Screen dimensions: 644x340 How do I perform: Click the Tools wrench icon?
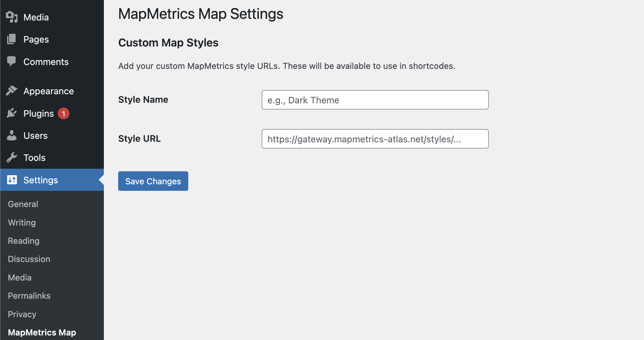pos(12,157)
